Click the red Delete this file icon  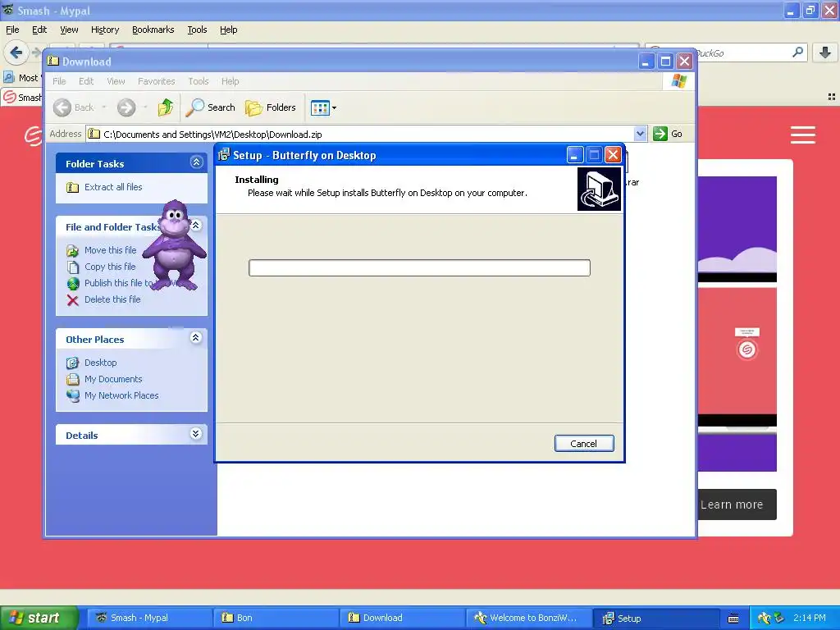tap(73, 300)
